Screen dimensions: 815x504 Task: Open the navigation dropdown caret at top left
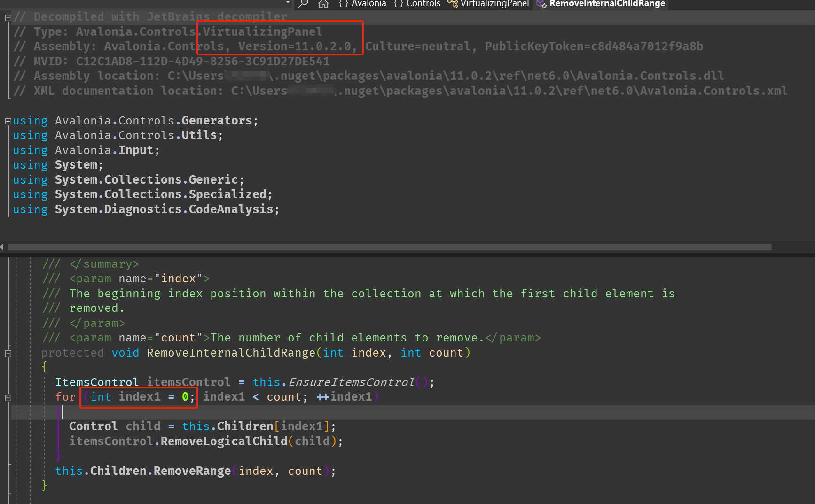coord(289,2)
